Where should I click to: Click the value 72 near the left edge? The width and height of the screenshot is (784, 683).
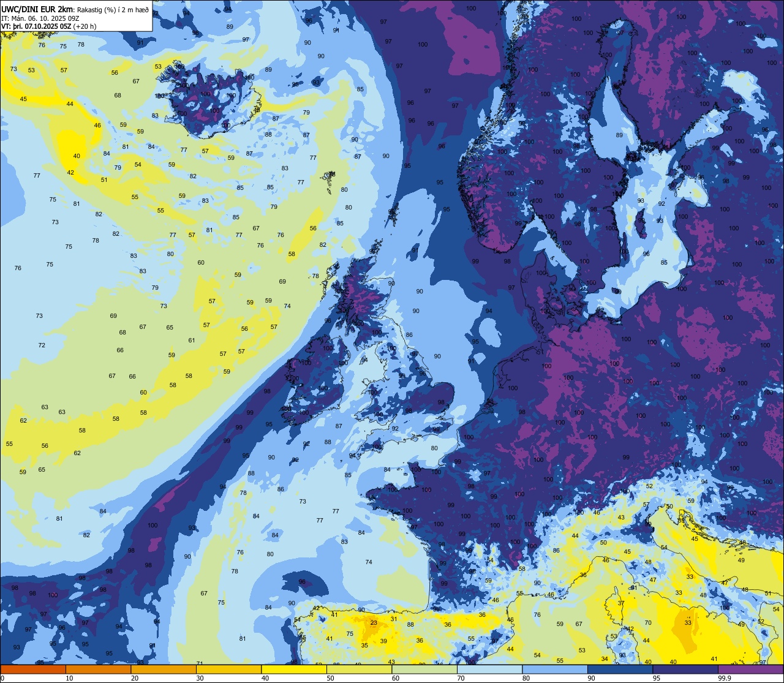point(42,345)
